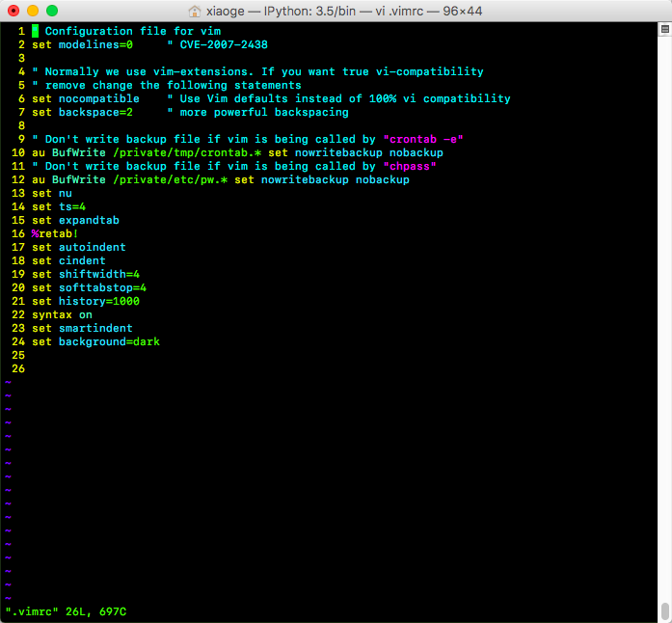Click '%retab!' on line 16
The image size is (672, 623).
click(x=55, y=233)
